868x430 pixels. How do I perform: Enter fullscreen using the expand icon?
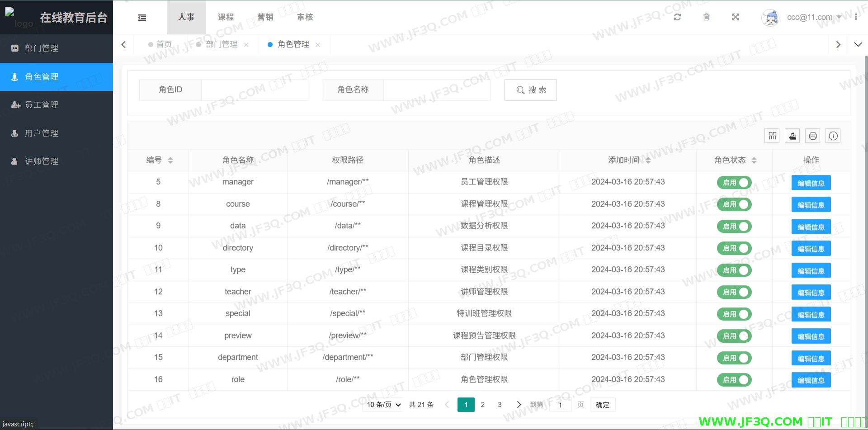pyautogui.click(x=736, y=17)
